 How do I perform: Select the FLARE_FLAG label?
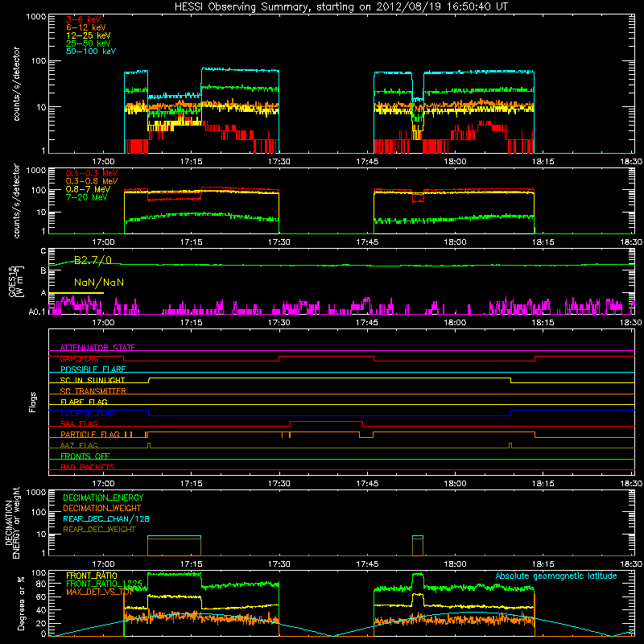(84, 402)
